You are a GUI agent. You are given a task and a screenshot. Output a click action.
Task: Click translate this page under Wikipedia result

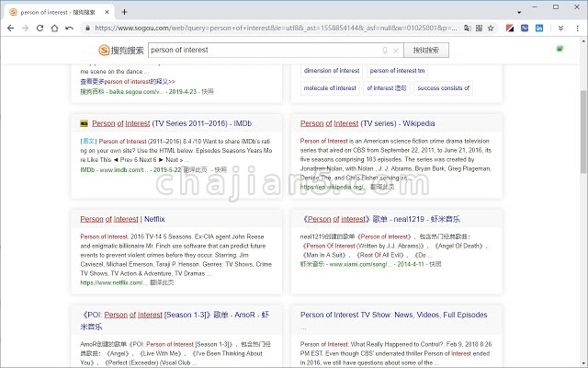click(x=382, y=186)
